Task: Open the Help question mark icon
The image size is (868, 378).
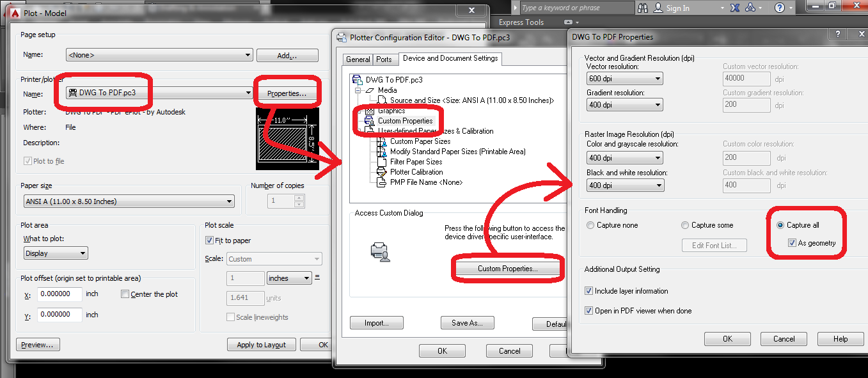Action: 779,8
